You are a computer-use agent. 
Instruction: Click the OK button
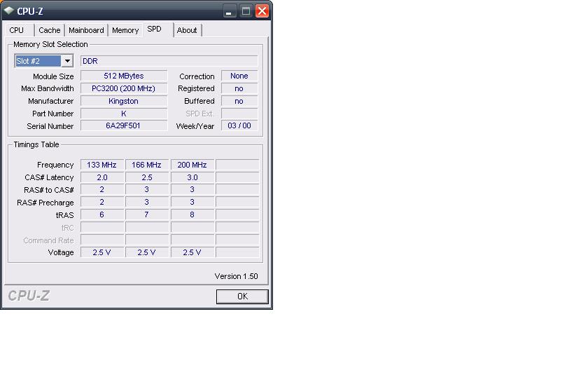242,297
